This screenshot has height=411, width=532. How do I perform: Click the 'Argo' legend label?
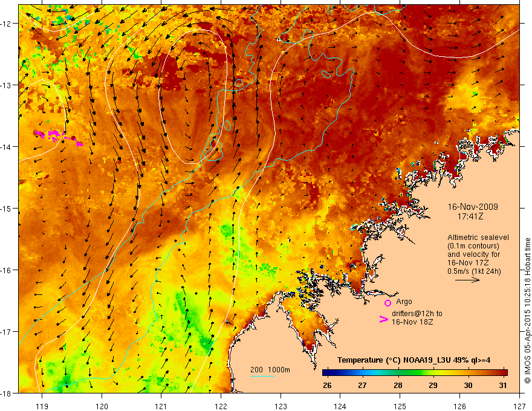404,302
